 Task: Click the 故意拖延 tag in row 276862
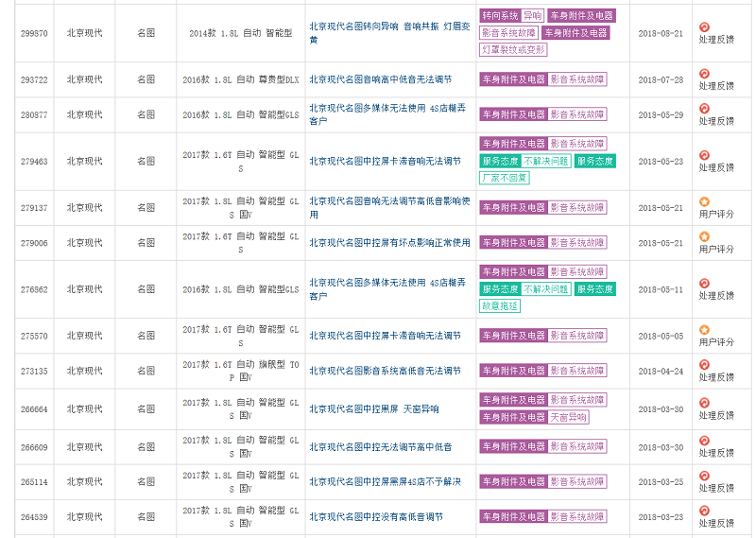pos(500,306)
